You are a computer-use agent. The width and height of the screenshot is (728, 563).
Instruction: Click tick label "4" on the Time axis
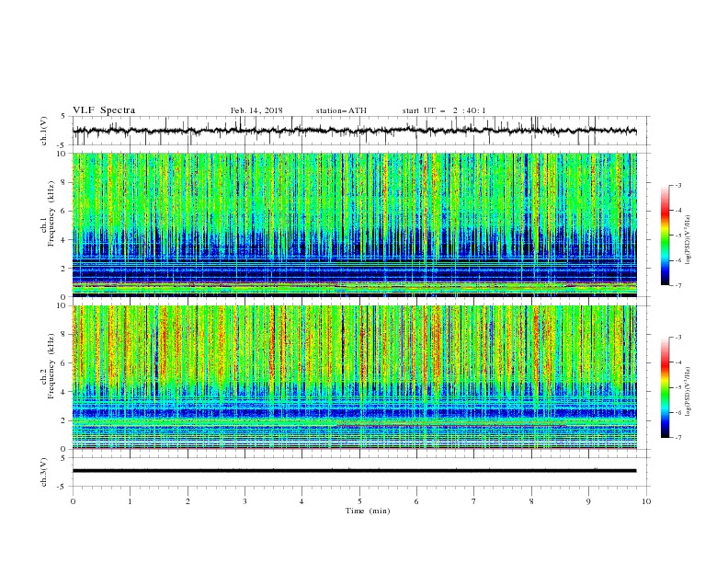pos(301,501)
